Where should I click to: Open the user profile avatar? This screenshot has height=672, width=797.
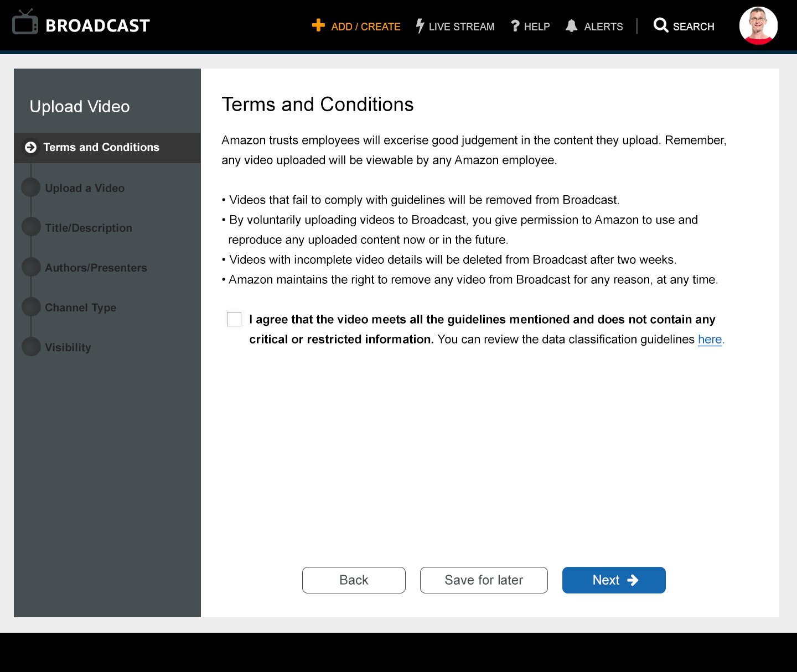point(758,25)
